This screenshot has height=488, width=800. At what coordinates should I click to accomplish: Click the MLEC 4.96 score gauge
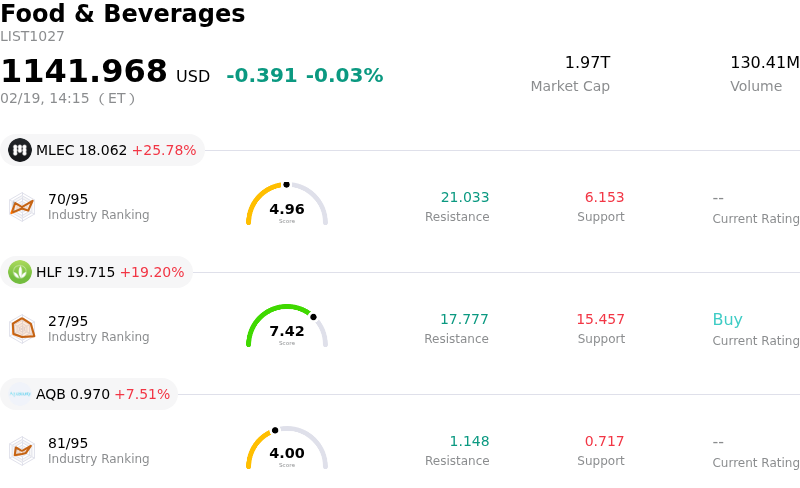287,205
